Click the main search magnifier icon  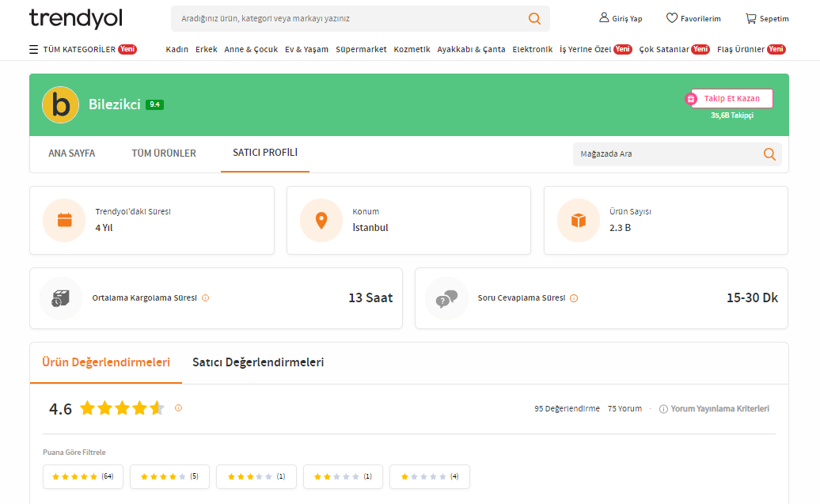pos(534,18)
